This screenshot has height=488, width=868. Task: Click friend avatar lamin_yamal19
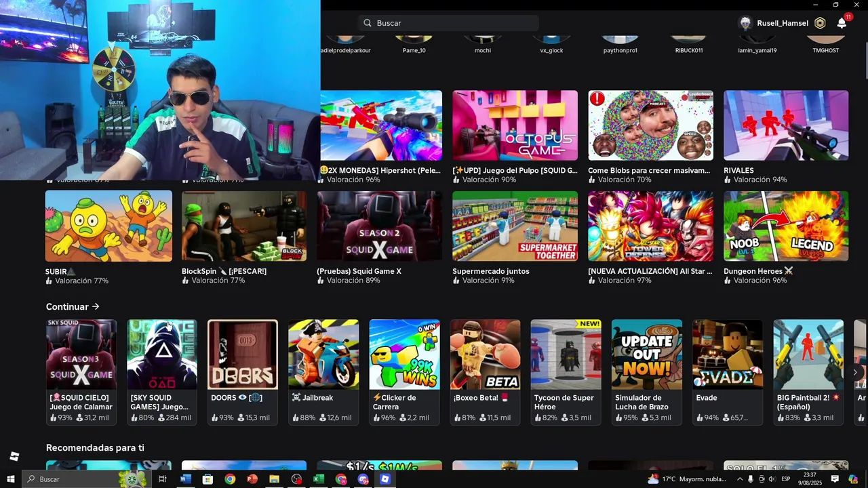pos(757,39)
